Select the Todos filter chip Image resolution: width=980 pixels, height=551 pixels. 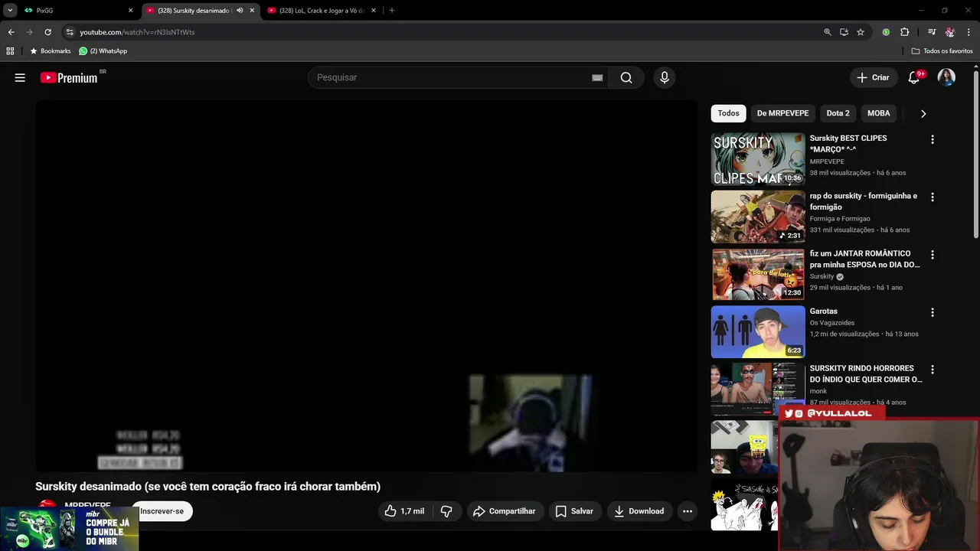coord(728,113)
